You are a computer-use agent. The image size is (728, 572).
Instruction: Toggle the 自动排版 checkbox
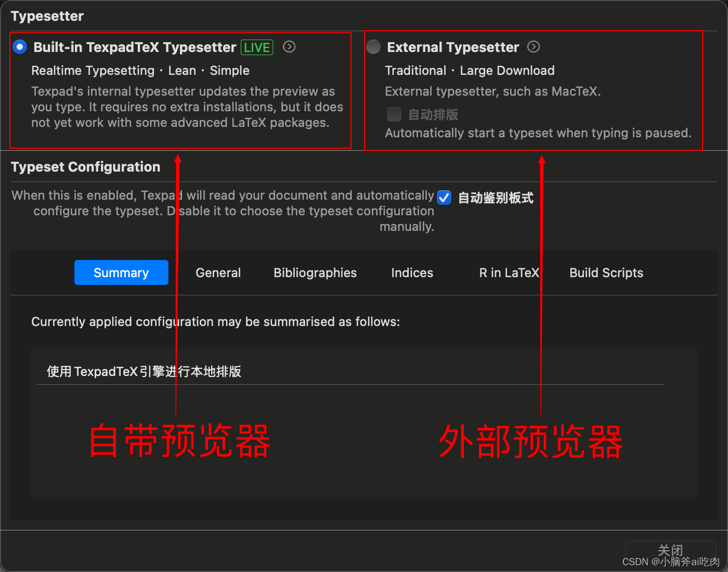click(x=394, y=114)
